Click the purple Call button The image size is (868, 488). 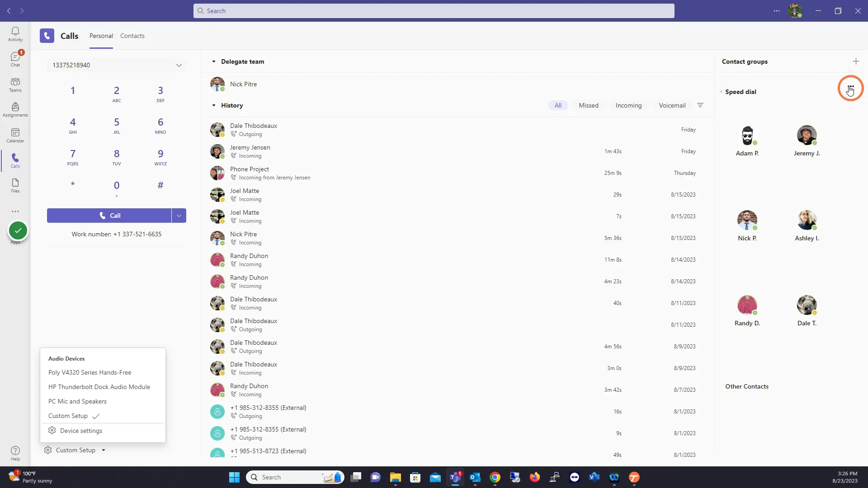pos(109,216)
